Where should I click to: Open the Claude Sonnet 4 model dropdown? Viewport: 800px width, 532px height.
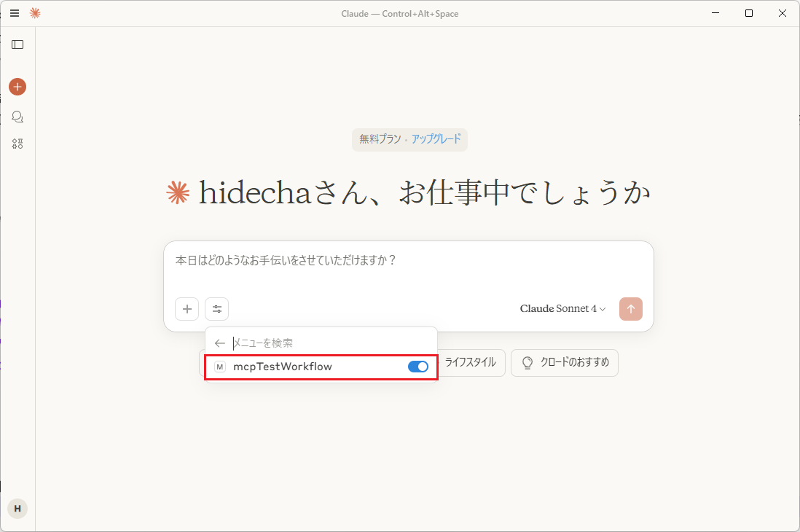tap(562, 309)
